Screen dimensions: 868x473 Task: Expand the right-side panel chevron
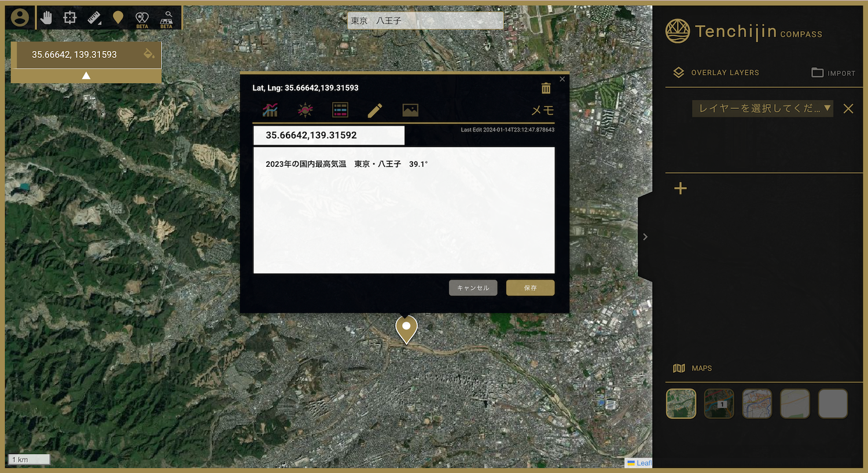(645, 236)
